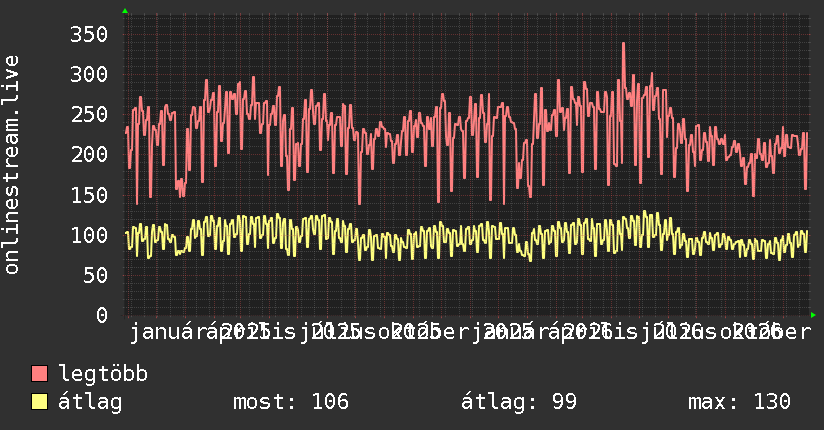
Task: Click the 0 y-axis label
Action: pos(102,315)
